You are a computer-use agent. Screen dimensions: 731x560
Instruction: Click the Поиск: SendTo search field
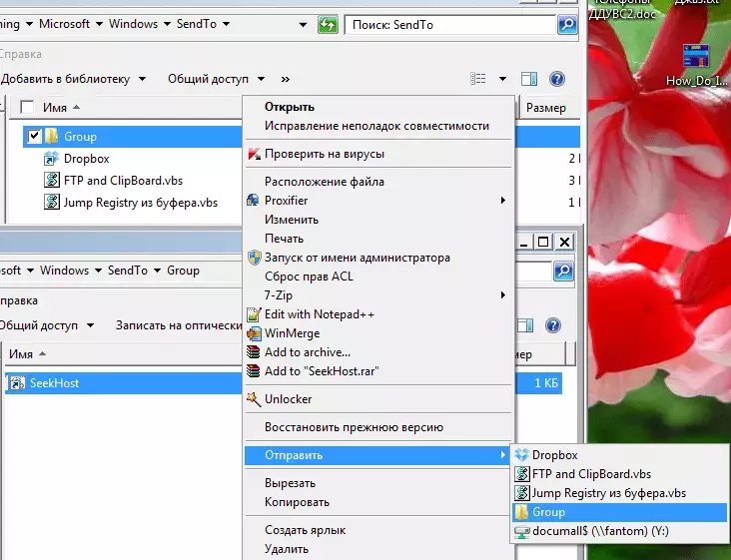pos(449,24)
